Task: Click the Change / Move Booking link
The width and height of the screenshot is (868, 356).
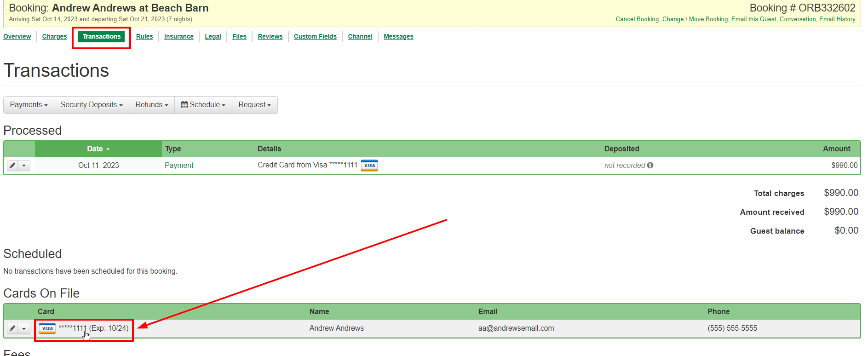Action: 695,19
